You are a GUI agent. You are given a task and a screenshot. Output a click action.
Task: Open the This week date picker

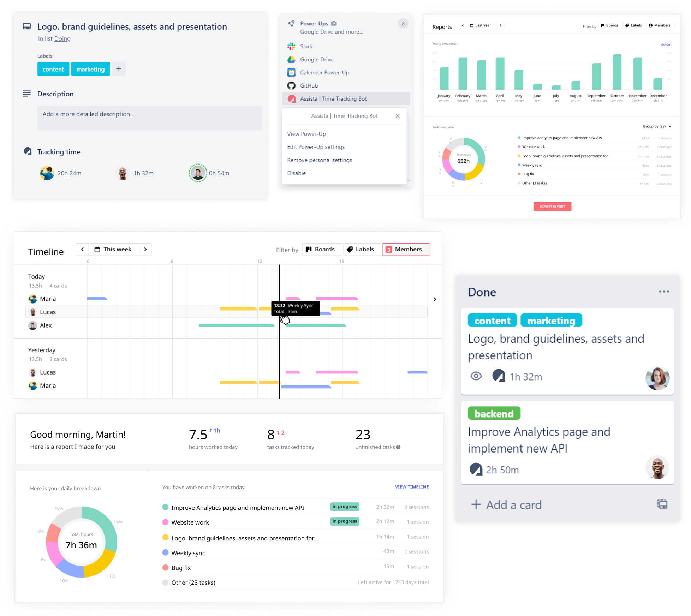coord(113,249)
